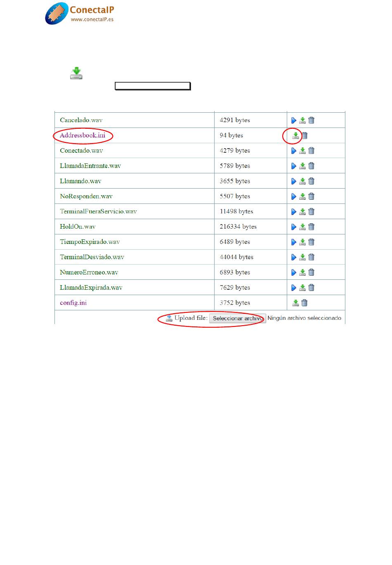392x565 pixels.
Task: Download the HoldOn.wav file
Action: [302, 227]
